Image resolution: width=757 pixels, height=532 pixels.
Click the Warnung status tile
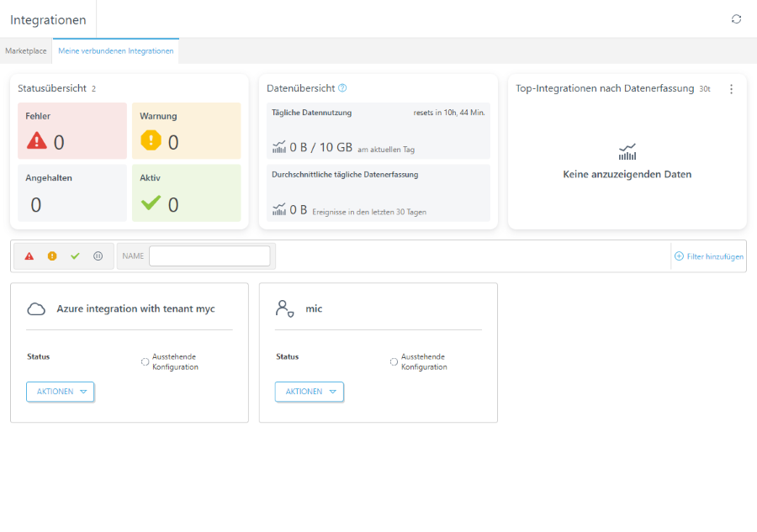[187, 131]
